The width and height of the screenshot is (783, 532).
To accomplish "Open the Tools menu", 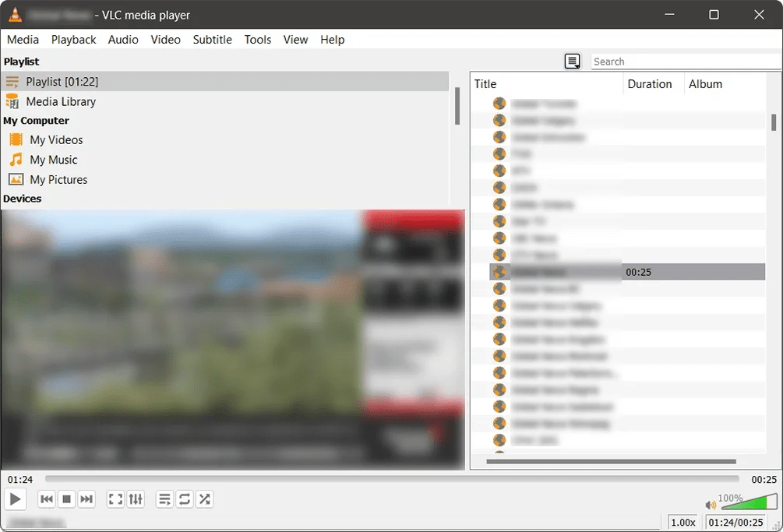I will (x=257, y=40).
